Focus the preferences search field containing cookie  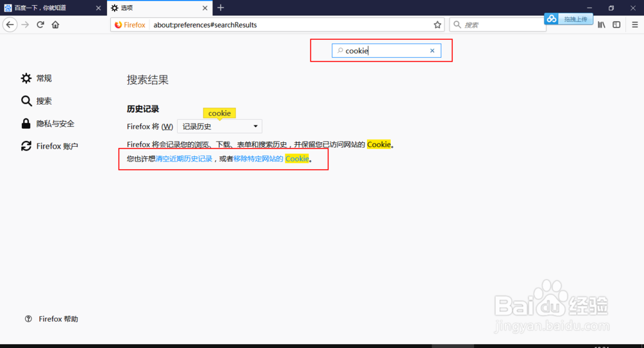tap(386, 50)
